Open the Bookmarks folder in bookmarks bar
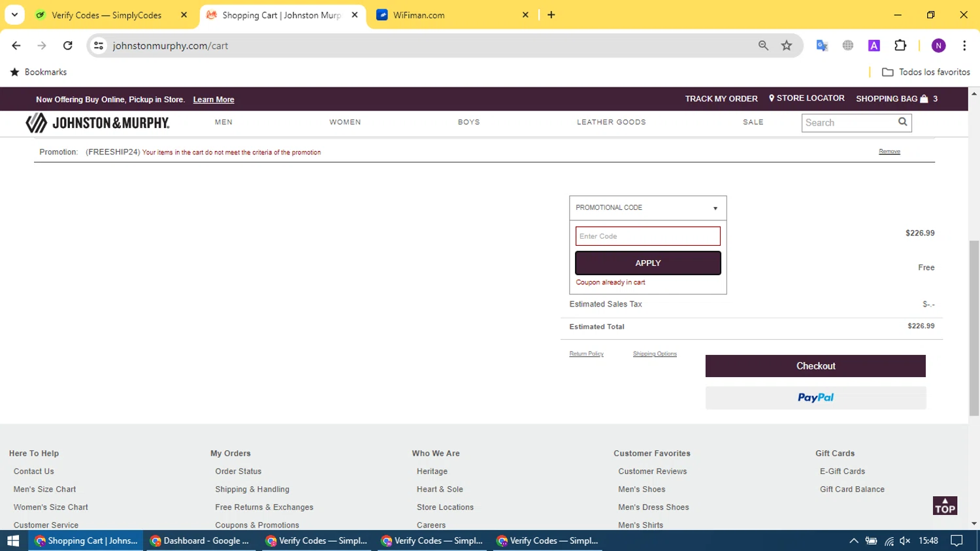980x551 pixels. pyautogui.click(x=39, y=72)
